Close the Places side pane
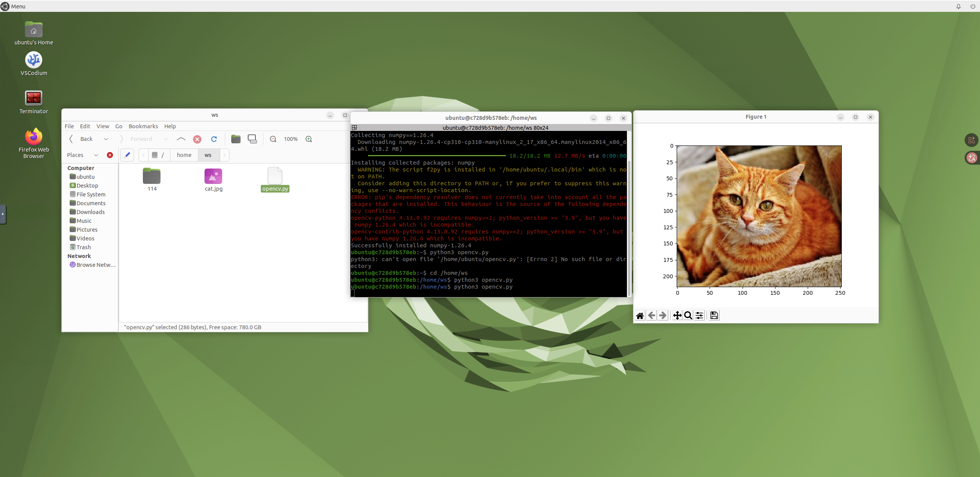This screenshot has width=980, height=477. point(110,155)
